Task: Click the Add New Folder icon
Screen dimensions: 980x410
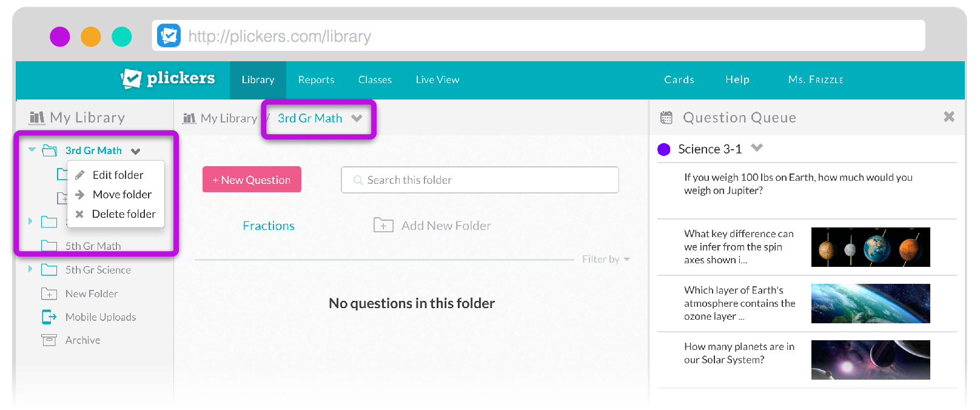Action: coord(383,226)
